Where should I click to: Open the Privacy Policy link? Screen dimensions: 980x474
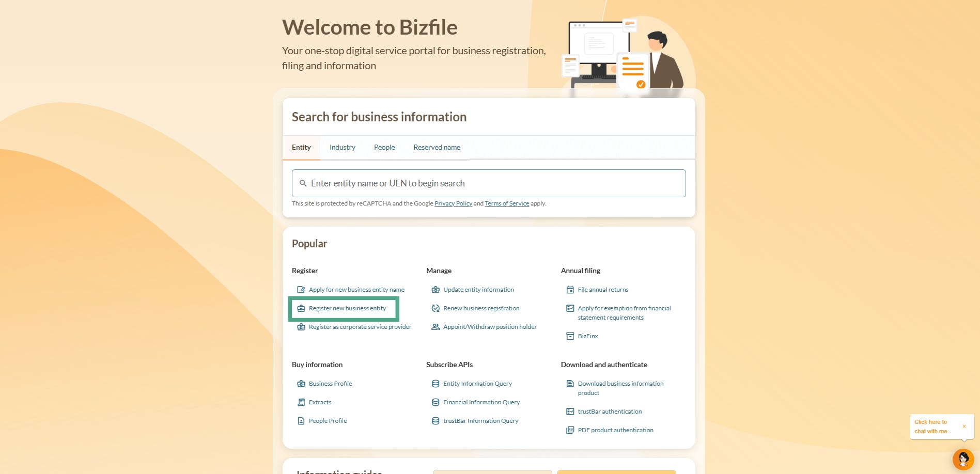point(453,203)
